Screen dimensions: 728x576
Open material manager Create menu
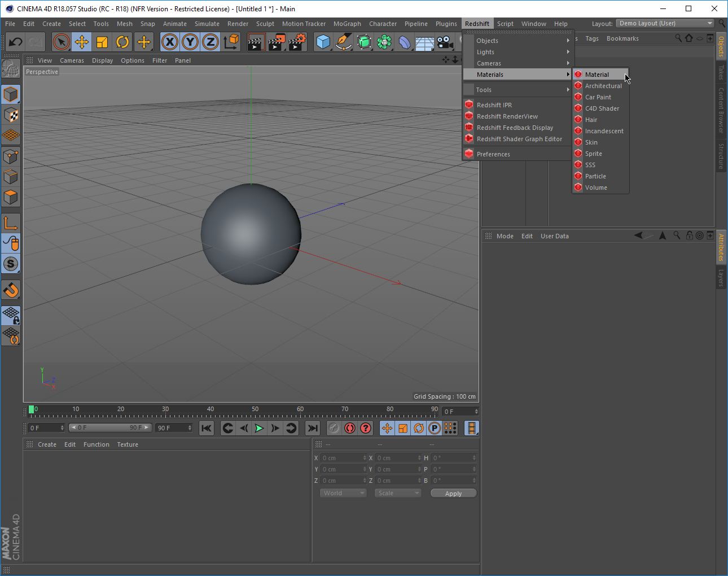pos(47,444)
